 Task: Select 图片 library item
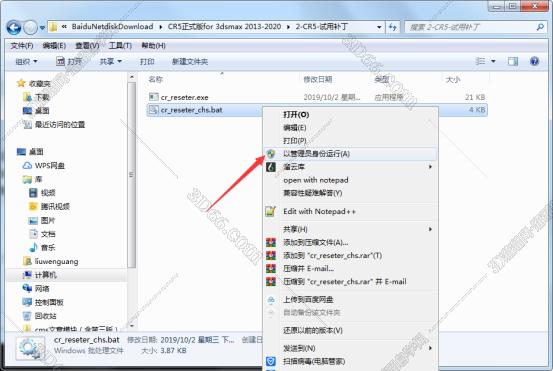pyautogui.click(x=42, y=220)
